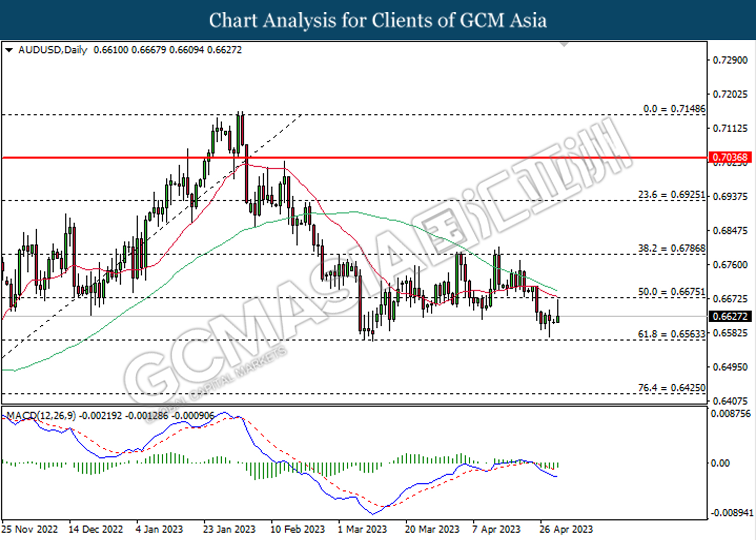Click the 0.00 MACD scale value
The image size is (756, 540).
(x=720, y=463)
